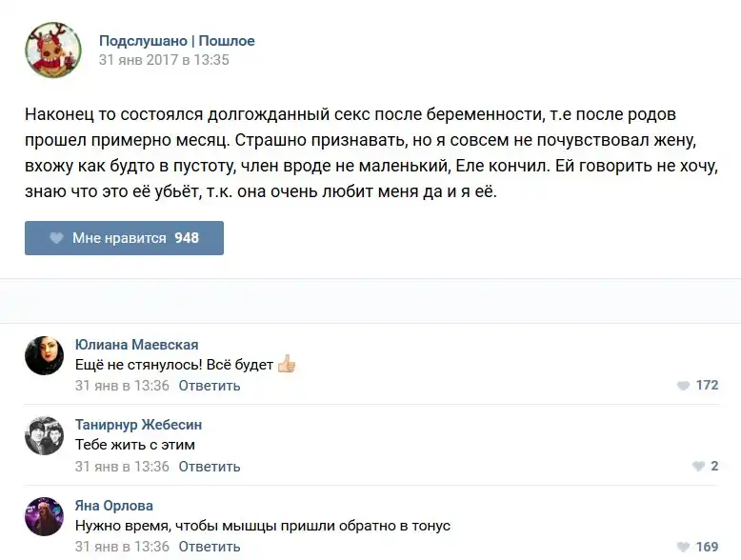This screenshot has height=560, width=741.
Task: Reply to Юлиана Маевская's comment
Action: coord(210,386)
